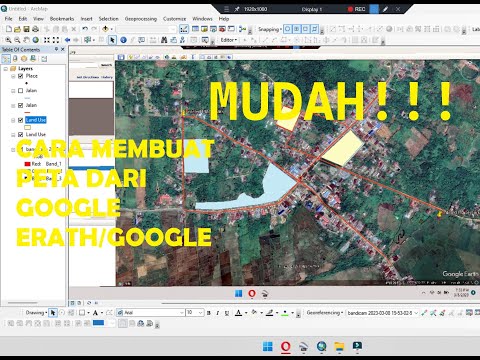Enable Vertex Snapping
Viewport: 480px width, 360px height.
[x=306, y=29]
